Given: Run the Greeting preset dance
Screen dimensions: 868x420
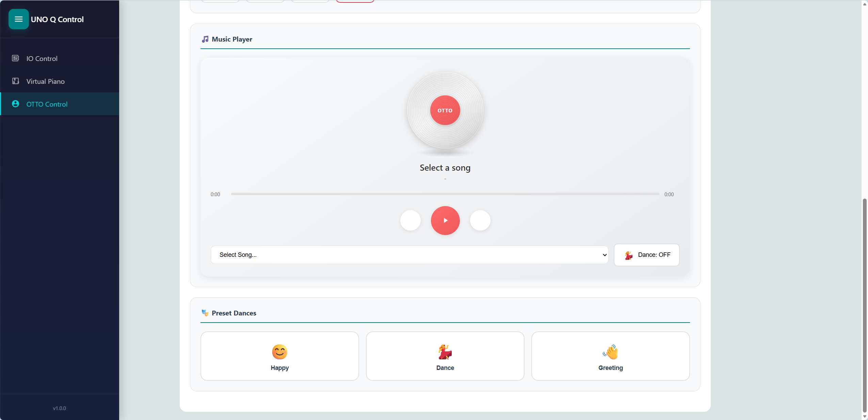Looking at the screenshot, I should pos(610,356).
